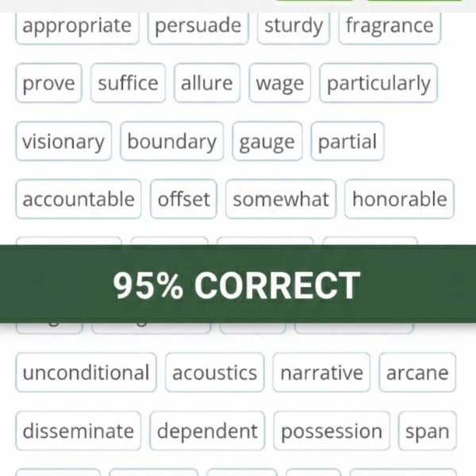Choose the word 'disseminate'
The height and width of the screenshot is (476, 476).
tap(78, 432)
